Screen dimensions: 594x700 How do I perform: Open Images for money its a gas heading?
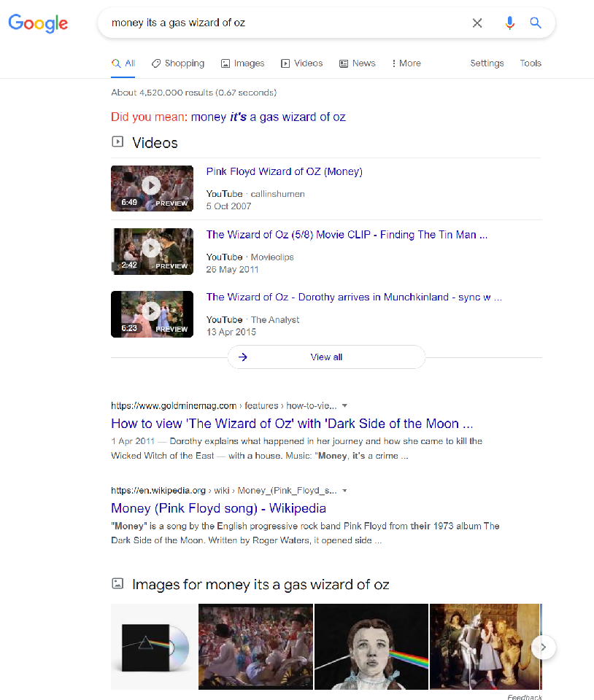pos(261,585)
